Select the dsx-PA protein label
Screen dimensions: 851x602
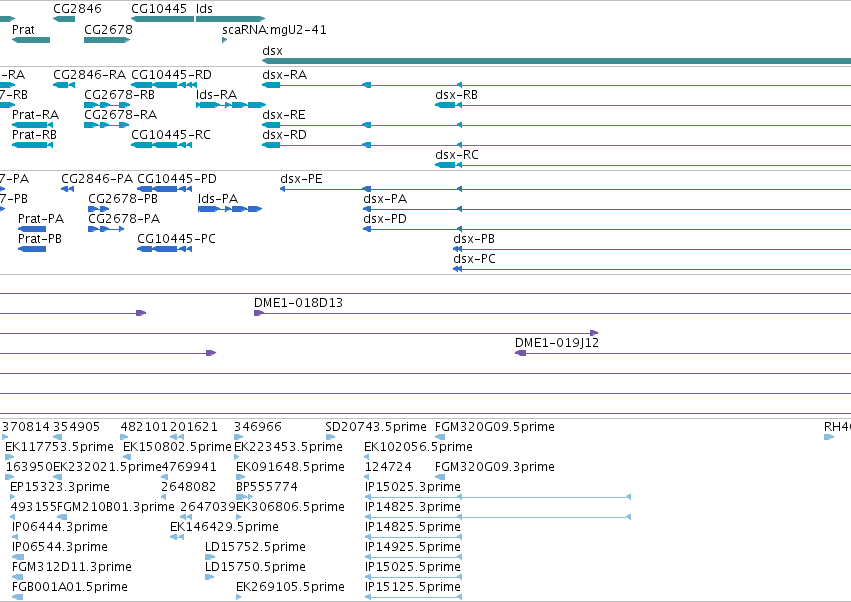point(385,199)
